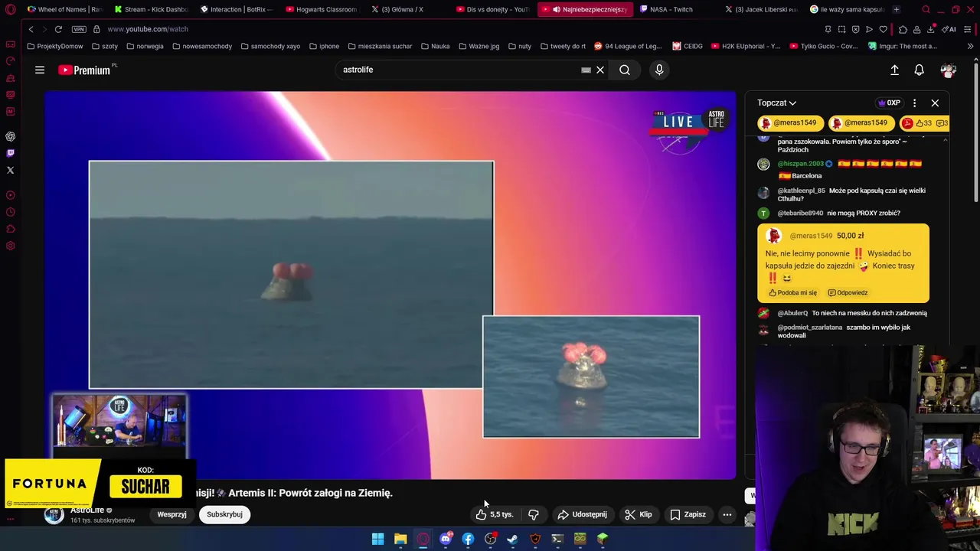Screen dimensions: 980x551
Task: Open site security padlock info
Action: [96, 29]
